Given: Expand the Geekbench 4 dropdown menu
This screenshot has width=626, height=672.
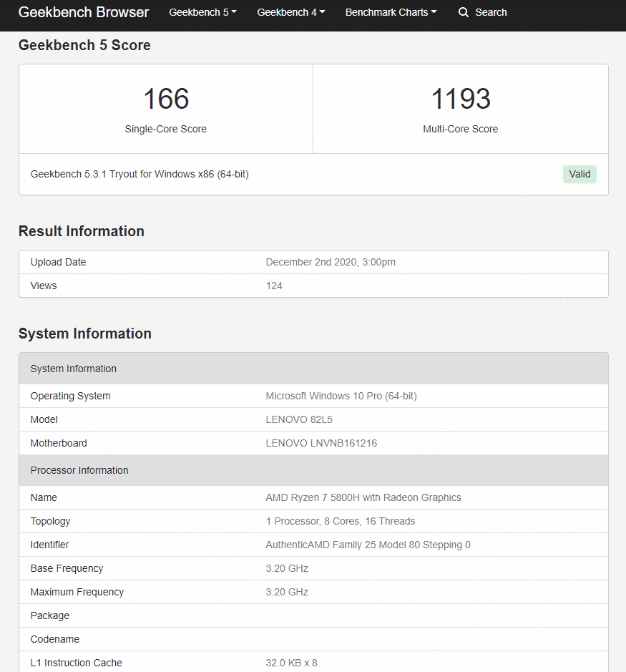Looking at the screenshot, I should 291,12.
